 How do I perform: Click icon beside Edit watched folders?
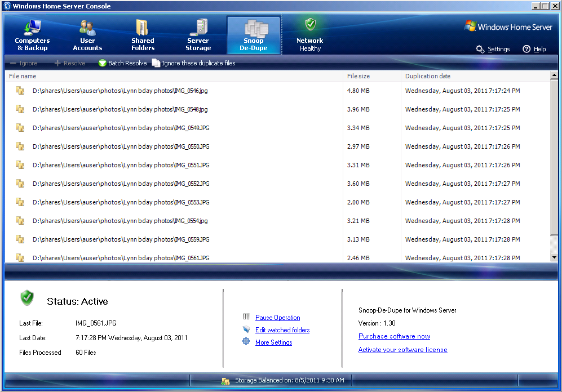coord(246,329)
